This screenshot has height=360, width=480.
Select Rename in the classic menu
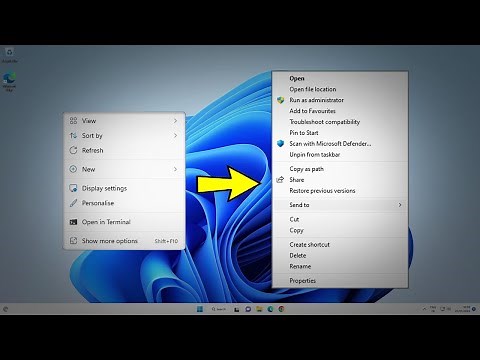[340, 266]
